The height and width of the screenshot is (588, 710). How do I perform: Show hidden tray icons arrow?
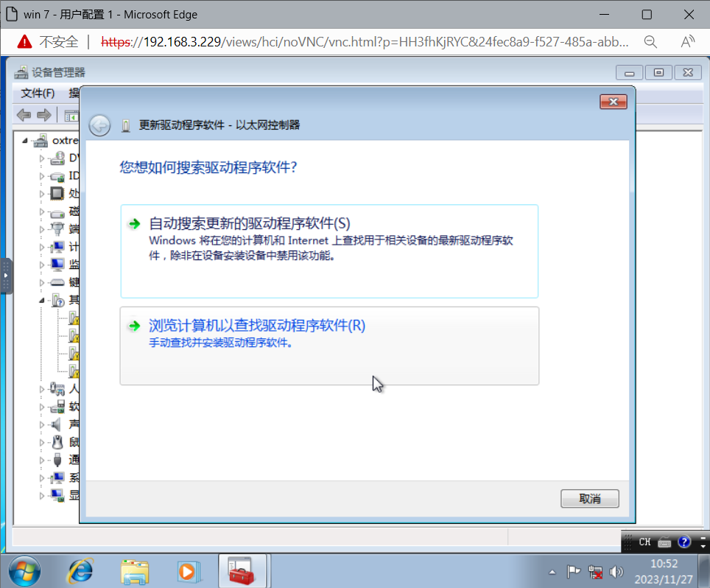tap(552, 572)
